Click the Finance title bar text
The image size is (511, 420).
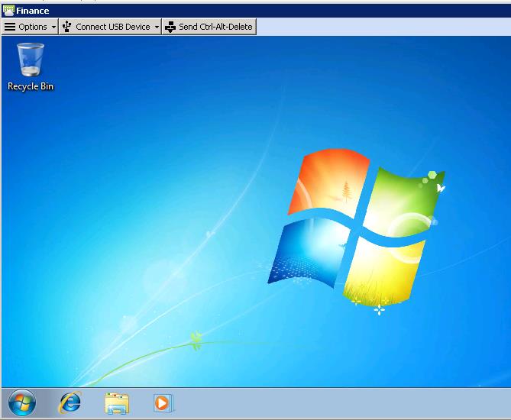pos(33,11)
